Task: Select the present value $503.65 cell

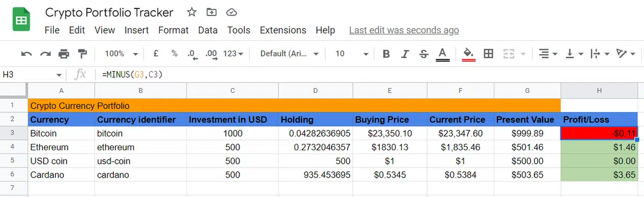Action: click(527, 175)
